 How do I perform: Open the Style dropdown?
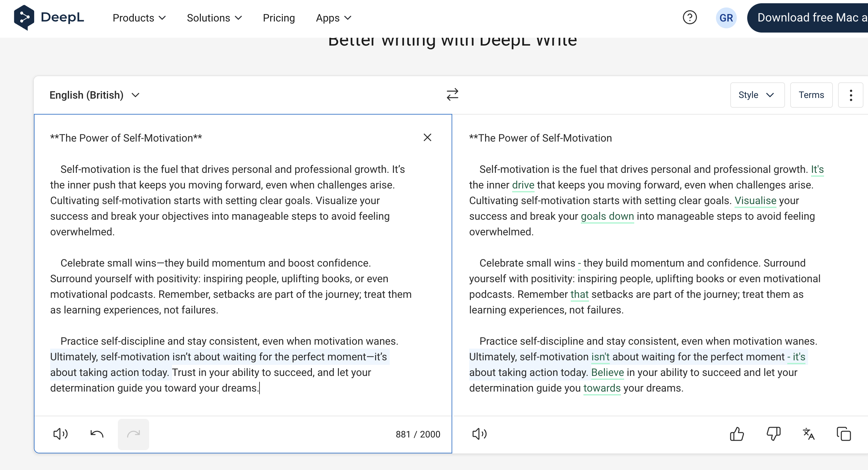coord(757,95)
